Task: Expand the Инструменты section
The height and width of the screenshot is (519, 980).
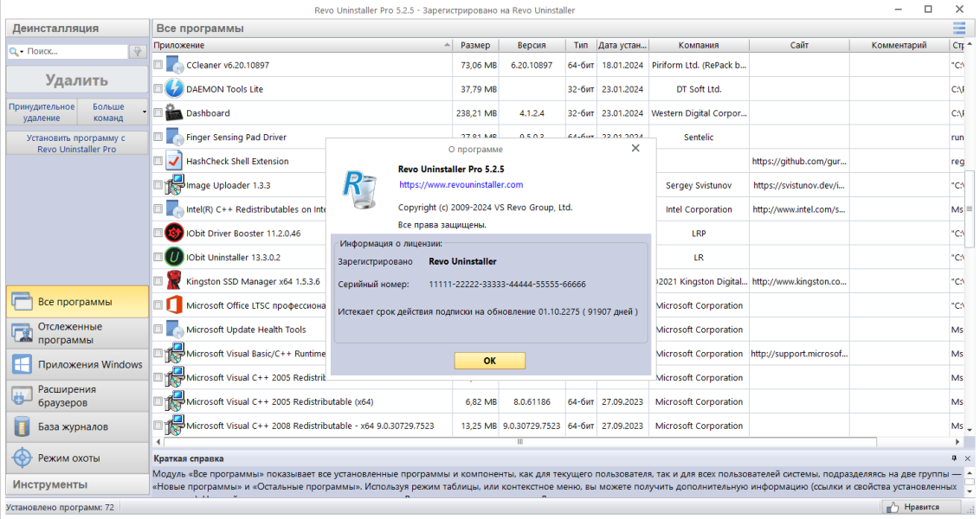Action: pos(78,484)
